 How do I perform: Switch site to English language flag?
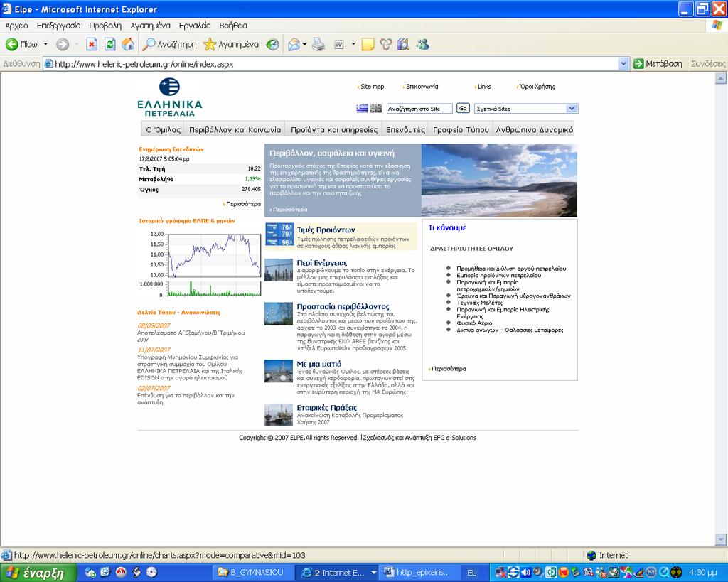[x=375, y=109]
